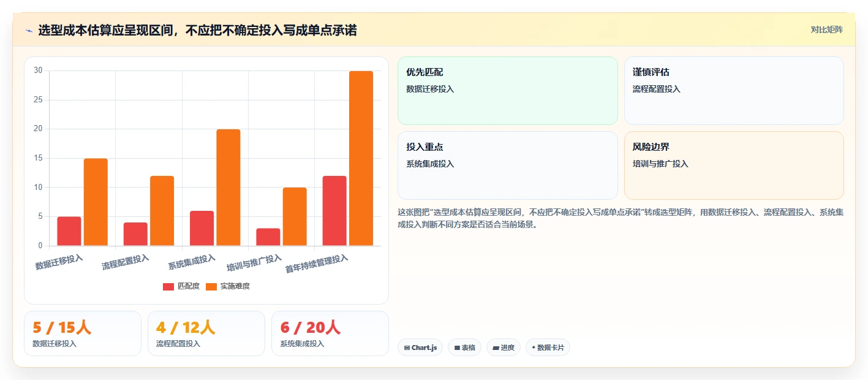This screenshot has width=868, height=380.
Task: Click the title 选型成本估算应呈现区间
Action: (x=197, y=30)
